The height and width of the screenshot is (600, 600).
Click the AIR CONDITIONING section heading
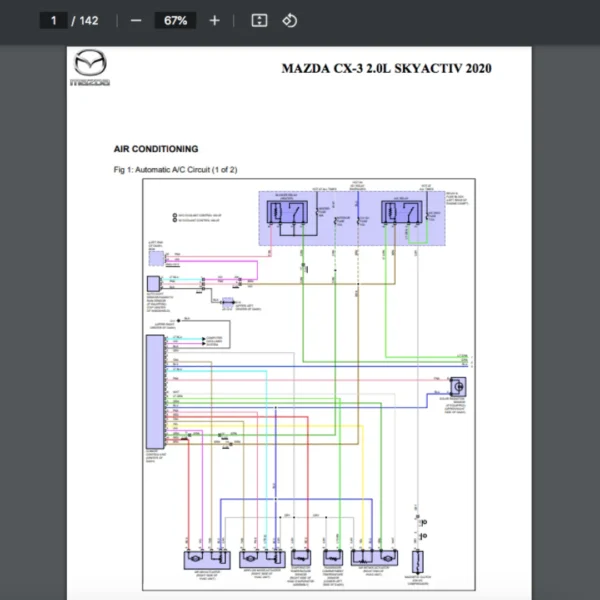click(155, 149)
